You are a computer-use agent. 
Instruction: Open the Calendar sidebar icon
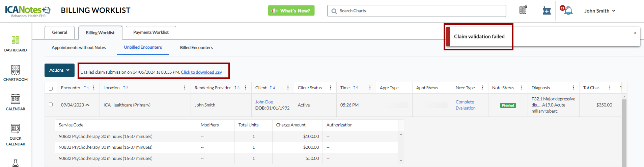16,99
